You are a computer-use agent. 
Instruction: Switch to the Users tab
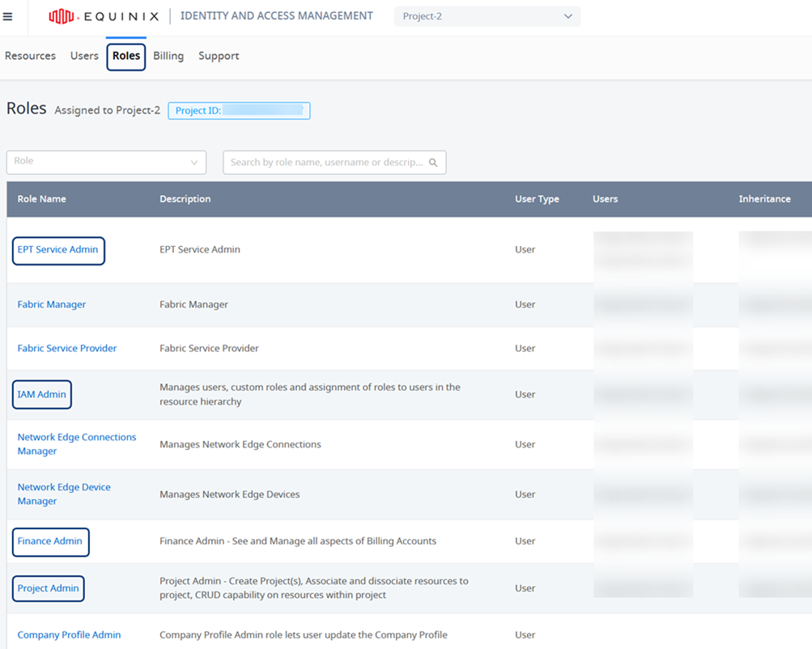tap(84, 56)
